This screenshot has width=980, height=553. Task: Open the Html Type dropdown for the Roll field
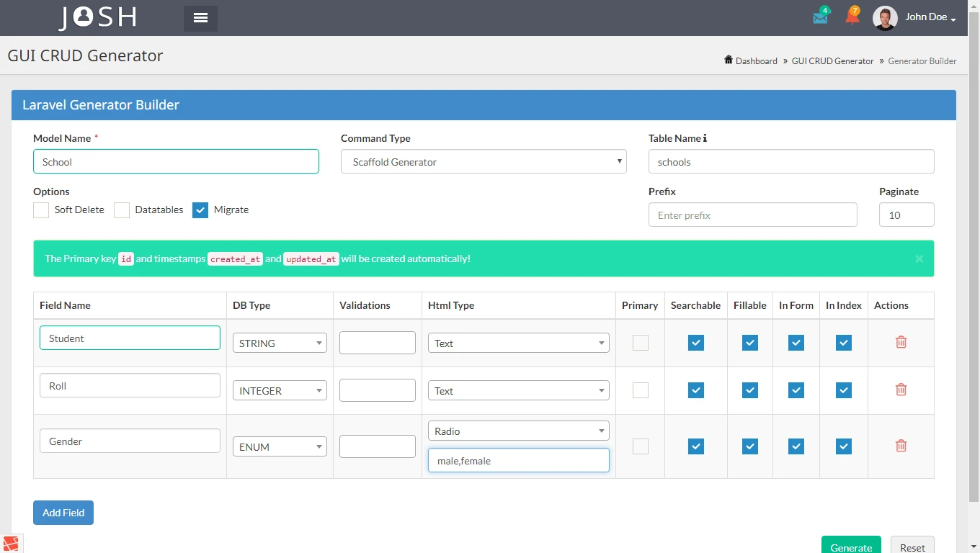click(x=518, y=390)
